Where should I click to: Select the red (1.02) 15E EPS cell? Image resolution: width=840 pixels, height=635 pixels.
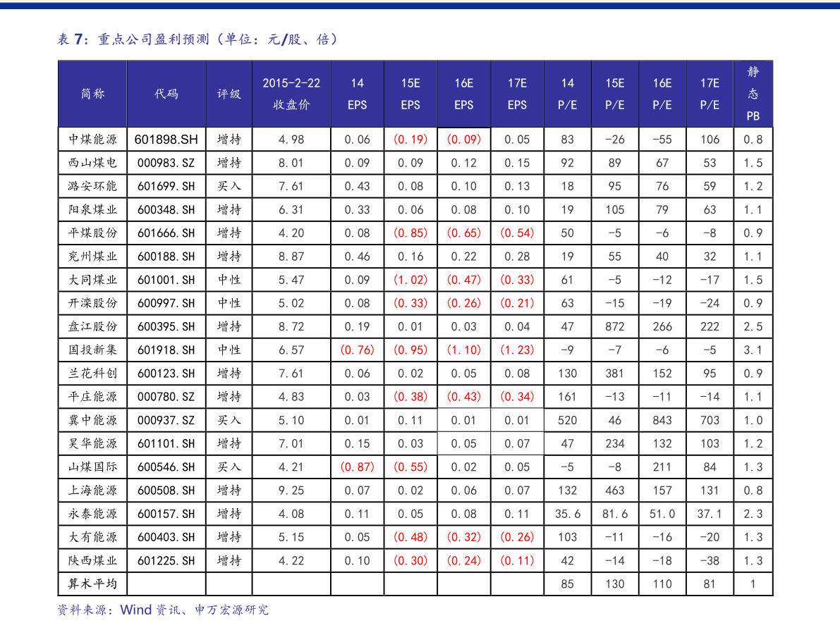click(x=410, y=280)
